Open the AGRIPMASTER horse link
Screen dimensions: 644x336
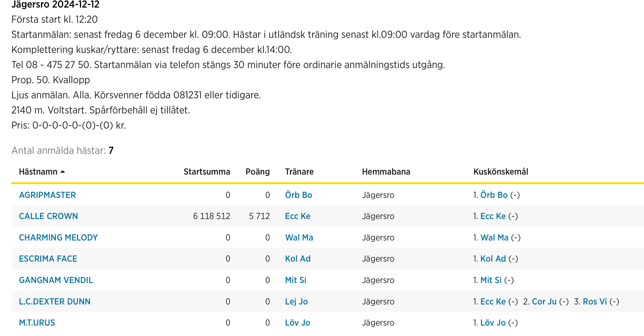(48, 195)
